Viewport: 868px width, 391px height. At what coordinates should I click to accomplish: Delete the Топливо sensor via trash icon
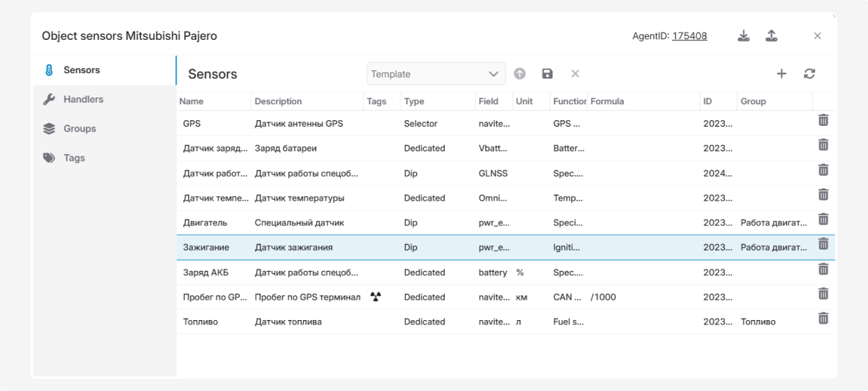[x=823, y=319]
